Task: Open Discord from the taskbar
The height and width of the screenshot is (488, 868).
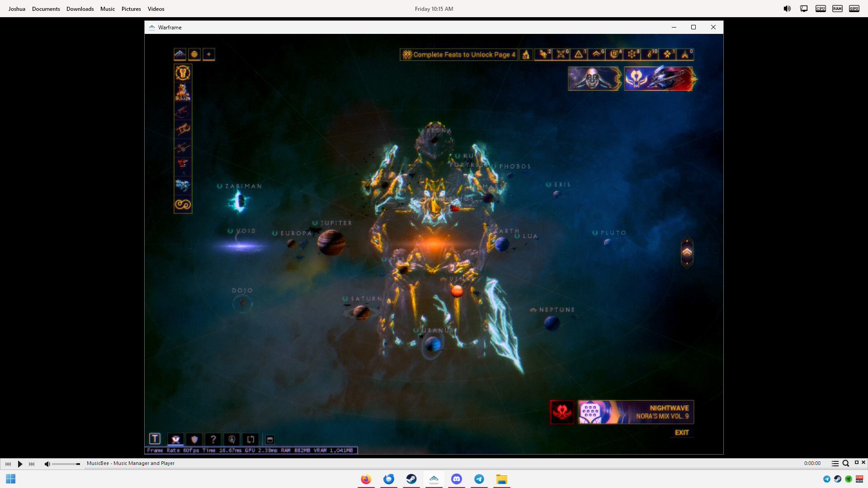Action: click(457, 479)
